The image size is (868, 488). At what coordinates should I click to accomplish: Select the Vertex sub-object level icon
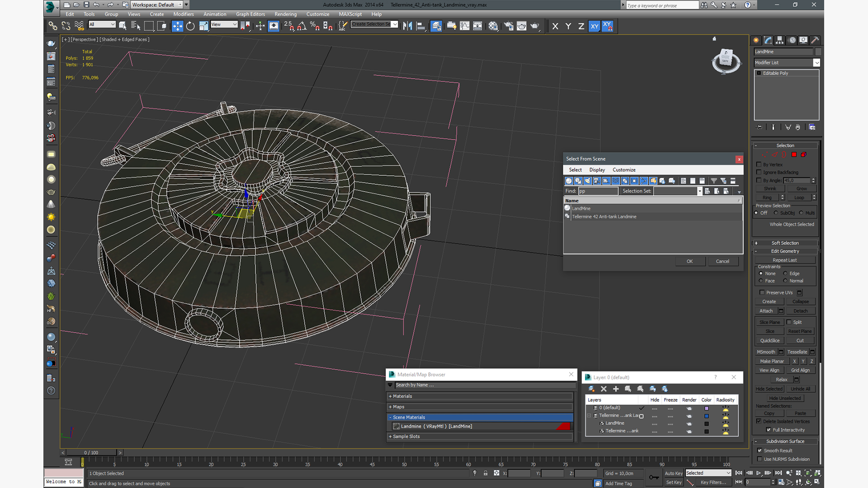tap(764, 155)
